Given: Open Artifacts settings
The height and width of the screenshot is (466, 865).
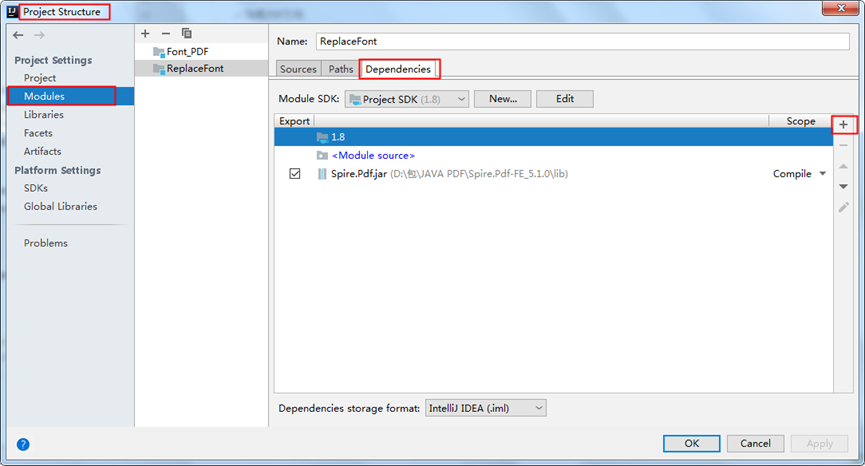Looking at the screenshot, I should click(42, 152).
